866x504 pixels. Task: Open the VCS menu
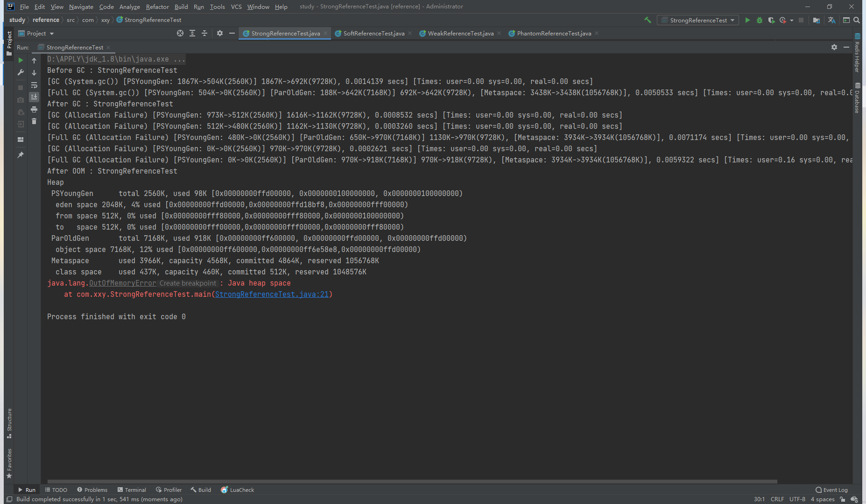click(x=236, y=7)
